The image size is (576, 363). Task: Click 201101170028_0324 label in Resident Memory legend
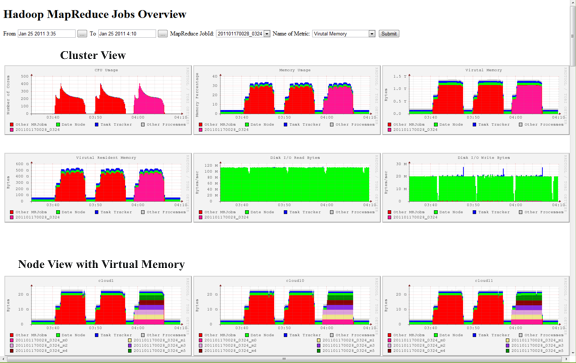37,217
